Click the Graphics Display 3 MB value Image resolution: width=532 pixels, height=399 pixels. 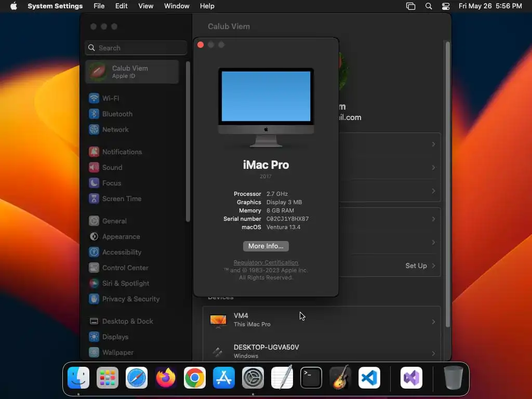coord(284,202)
